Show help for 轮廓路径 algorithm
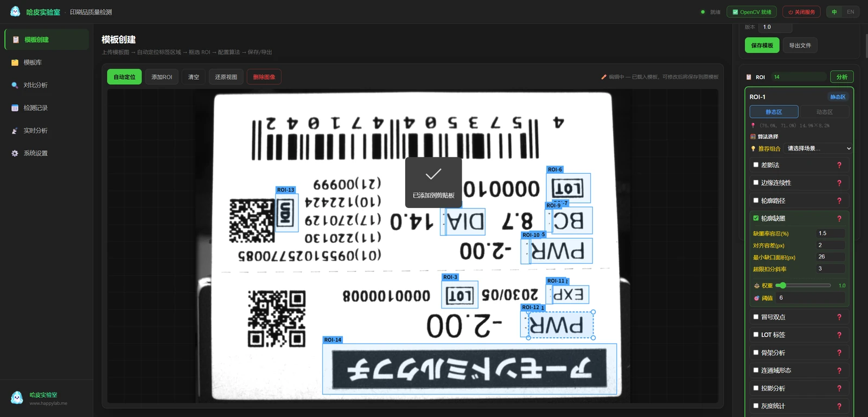Viewport: 868px width, 417px height. coord(839,201)
